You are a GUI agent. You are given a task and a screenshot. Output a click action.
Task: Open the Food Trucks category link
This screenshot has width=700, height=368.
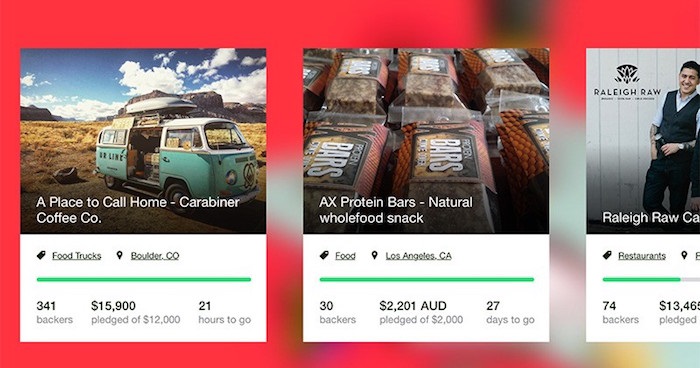77,256
